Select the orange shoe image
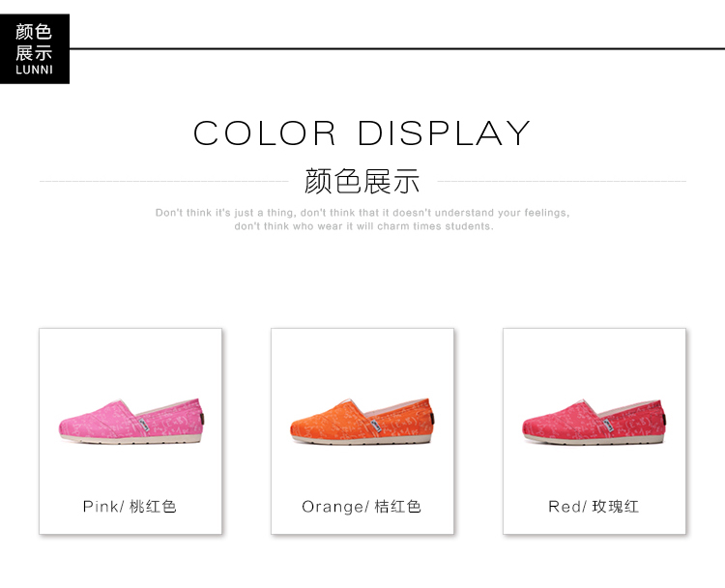725x588 pixels. click(x=362, y=422)
